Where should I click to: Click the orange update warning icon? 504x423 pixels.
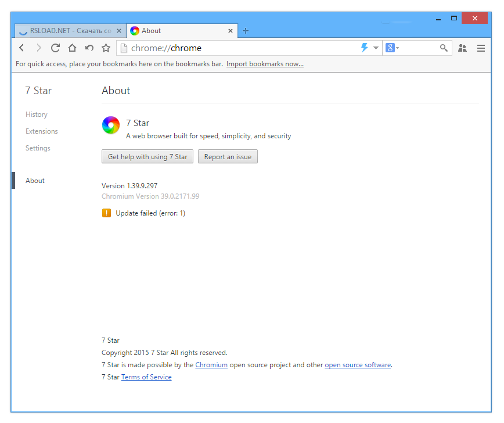point(106,213)
